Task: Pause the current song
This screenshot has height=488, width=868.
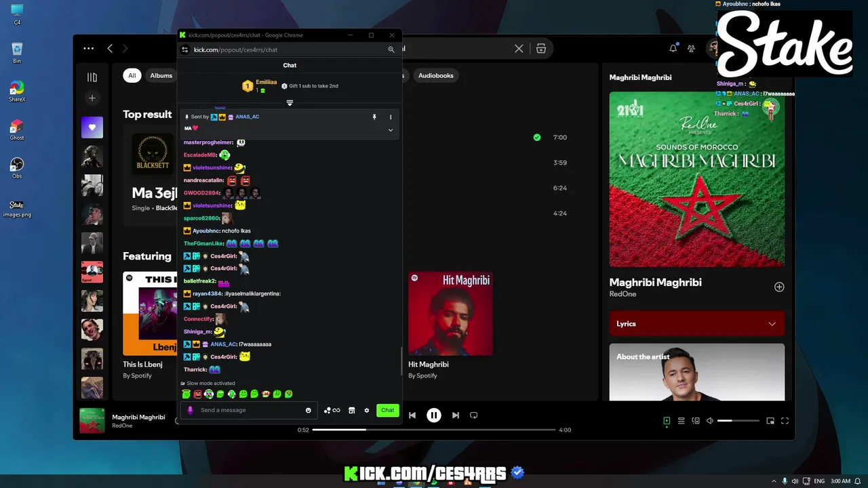Action: pyautogui.click(x=434, y=415)
